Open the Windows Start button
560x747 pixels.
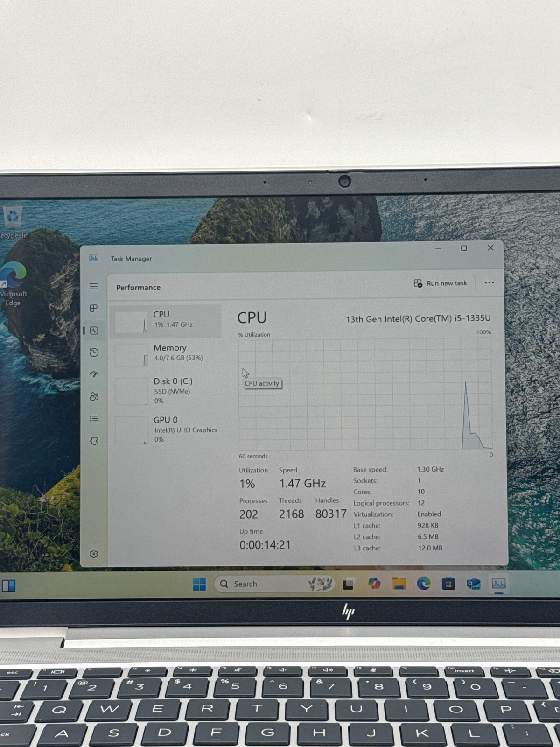[199, 584]
